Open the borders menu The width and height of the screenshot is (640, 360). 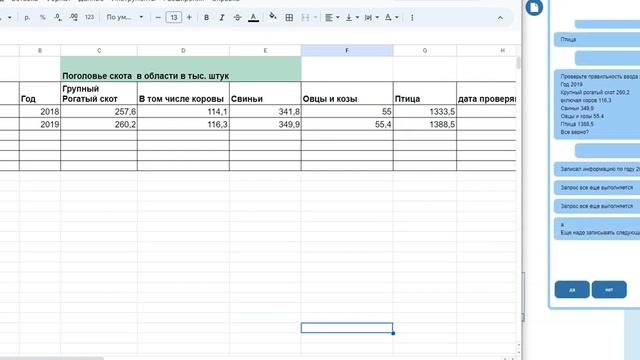point(289,18)
